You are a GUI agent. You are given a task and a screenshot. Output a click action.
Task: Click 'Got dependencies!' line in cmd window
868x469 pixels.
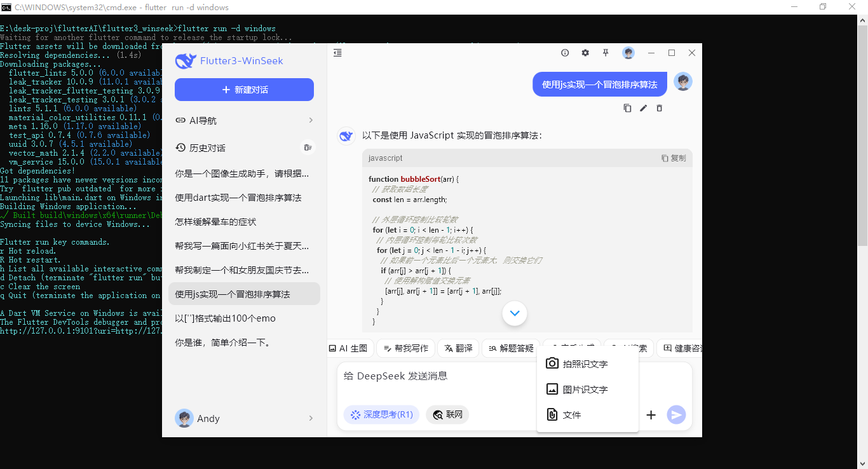(37, 171)
